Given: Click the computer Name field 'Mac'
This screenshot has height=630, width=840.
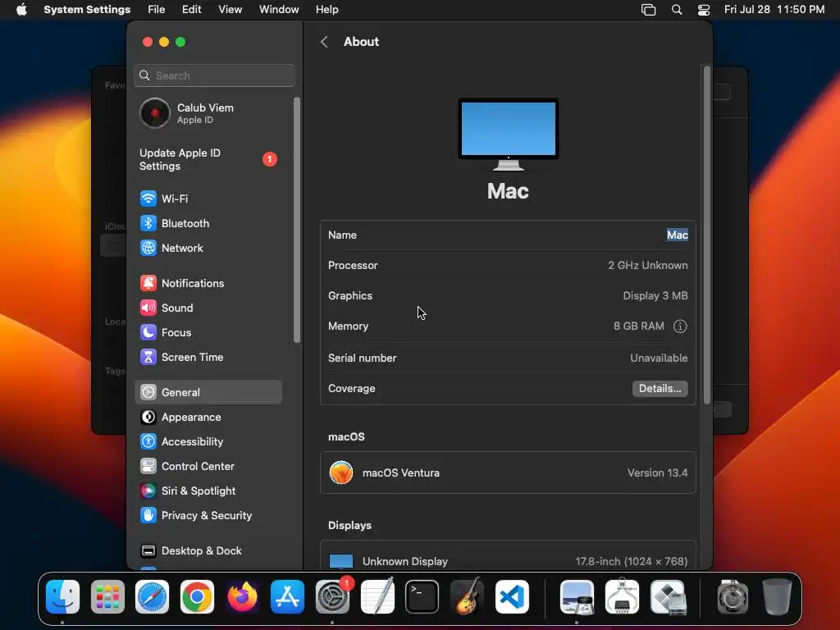Looking at the screenshot, I should pyautogui.click(x=677, y=235).
